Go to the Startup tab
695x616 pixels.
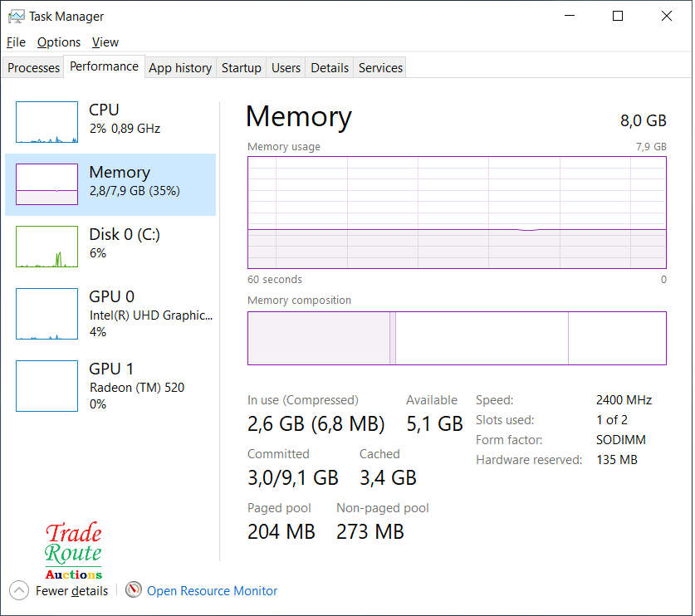coord(241,68)
